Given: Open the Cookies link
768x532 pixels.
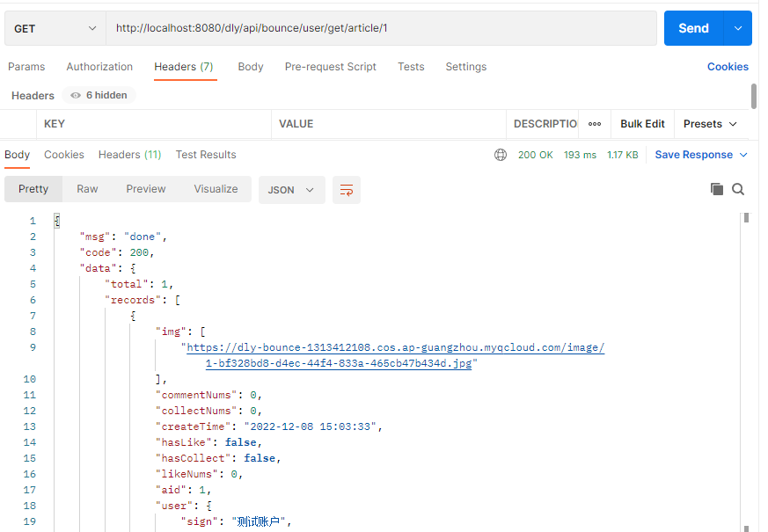Looking at the screenshot, I should tap(728, 67).
